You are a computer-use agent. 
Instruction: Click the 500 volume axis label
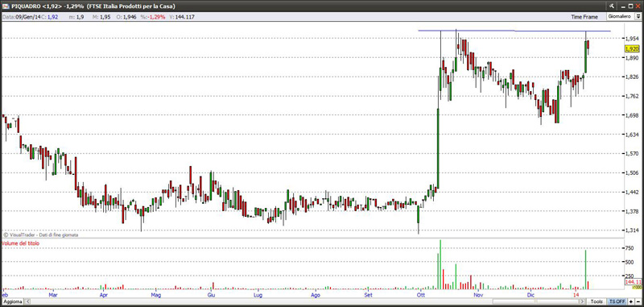point(630,262)
